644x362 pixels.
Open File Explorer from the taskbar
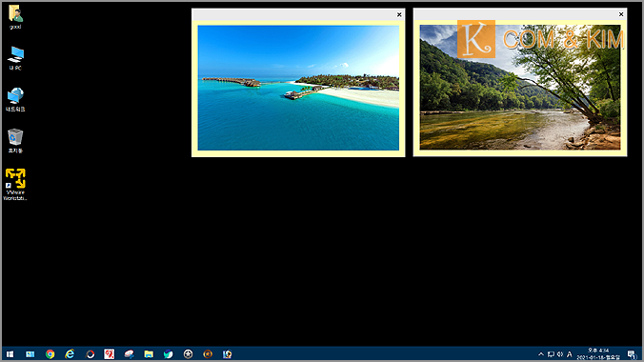tap(149, 353)
